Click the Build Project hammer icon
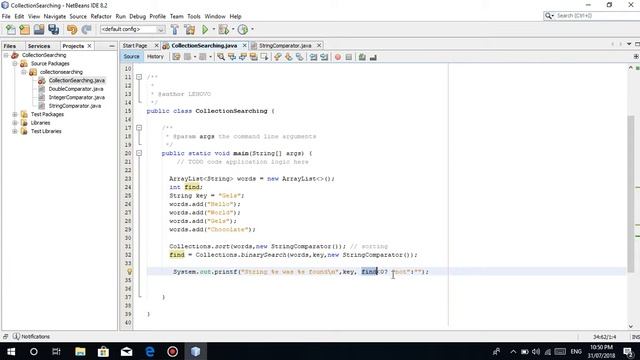Screen dimensions: 640x360 pyautogui.click(x=175, y=29)
